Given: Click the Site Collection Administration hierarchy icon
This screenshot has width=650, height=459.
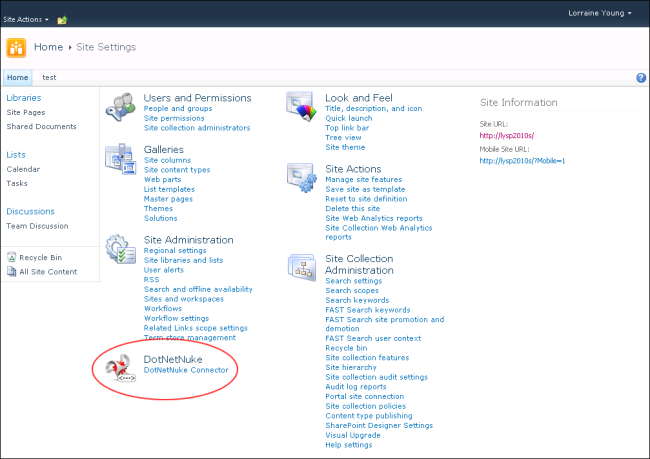Looking at the screenshot, I should [x=302, y=267].
